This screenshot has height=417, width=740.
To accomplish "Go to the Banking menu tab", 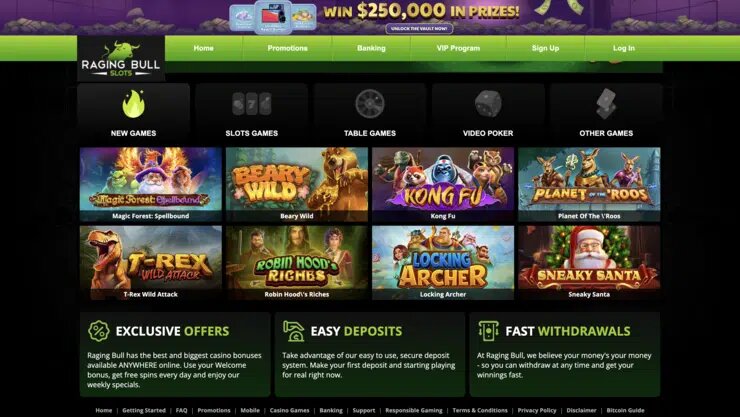I will 371,48.
